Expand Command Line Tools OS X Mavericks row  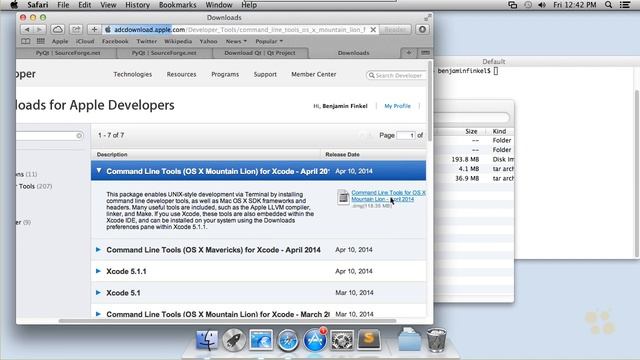(x=98, y=249)
